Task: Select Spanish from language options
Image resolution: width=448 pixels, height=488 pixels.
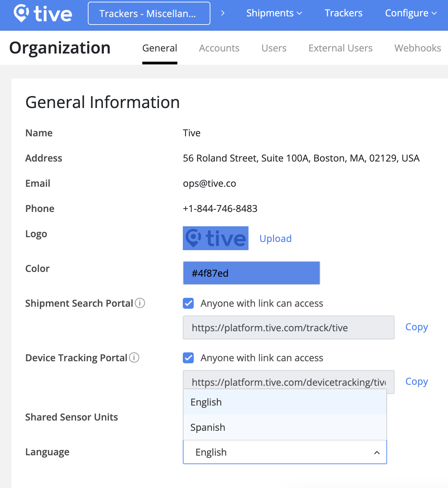Action: [208, 427]
